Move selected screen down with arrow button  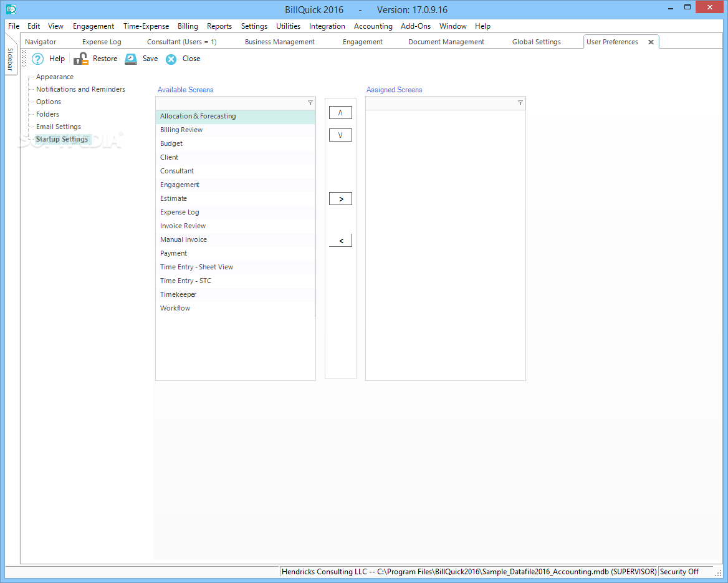(340, 135)
